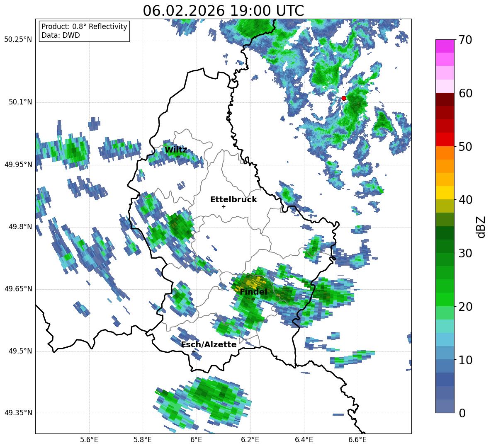Click the Esch/Alzette cross marker
Viewport: 491px width, 448px height.
click(194, 351)
